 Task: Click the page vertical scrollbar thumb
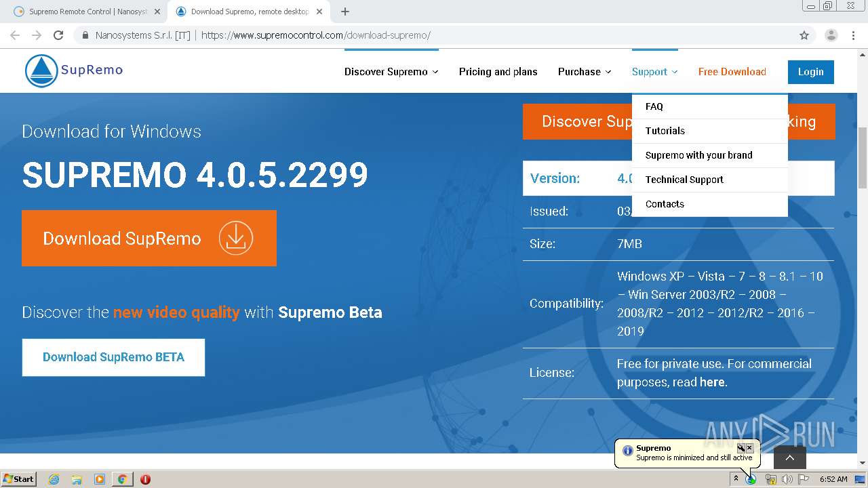point(863,157)
